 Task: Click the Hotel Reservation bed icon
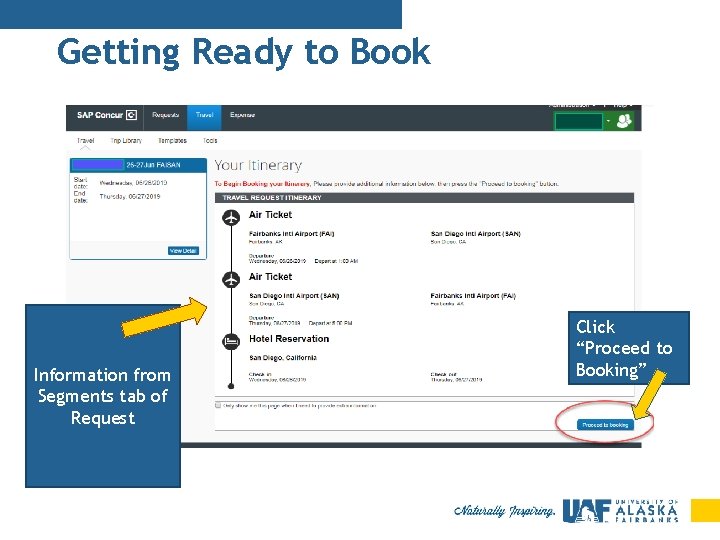point(231,341)
